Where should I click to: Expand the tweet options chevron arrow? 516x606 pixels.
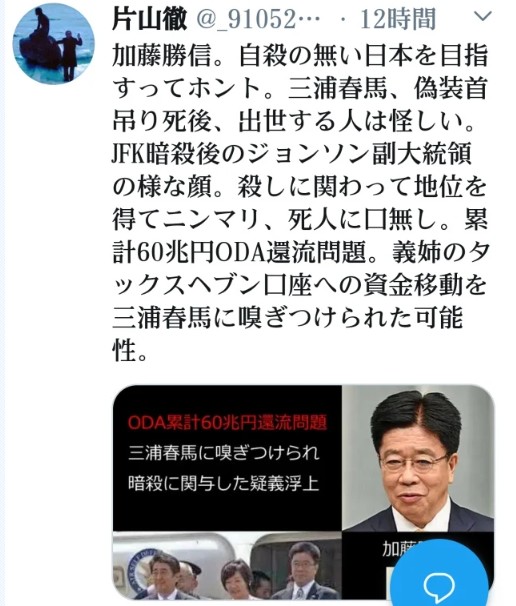pyautogui.click(x=482, y=16)
